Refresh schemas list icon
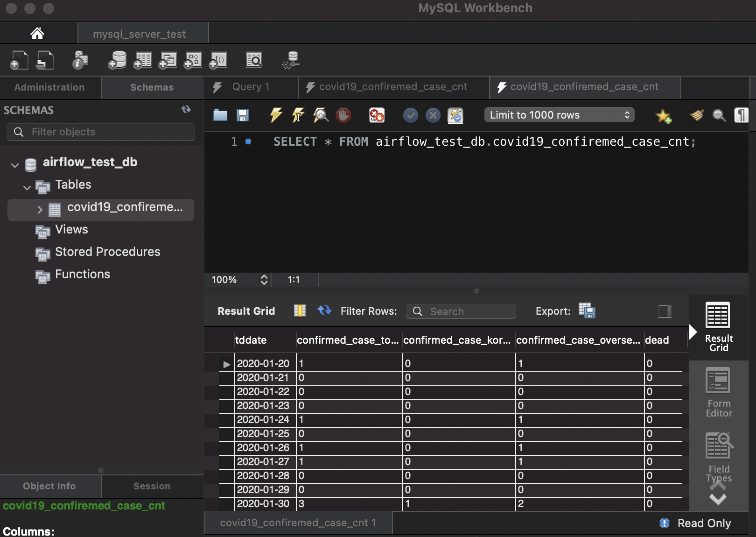The height and width of the screenshot is (537, 756). point(186,109)
